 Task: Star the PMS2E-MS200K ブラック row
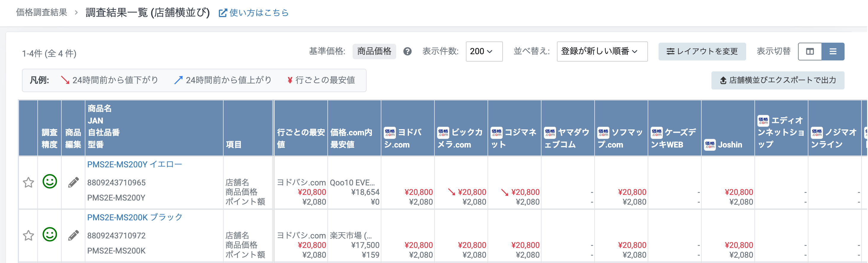[x=28, y=235]
